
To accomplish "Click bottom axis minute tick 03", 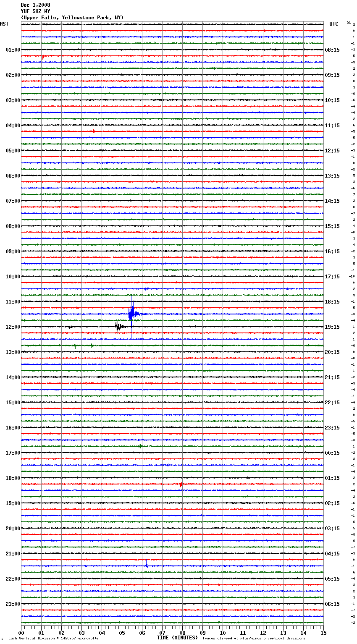I will click(x=81, y=633).
